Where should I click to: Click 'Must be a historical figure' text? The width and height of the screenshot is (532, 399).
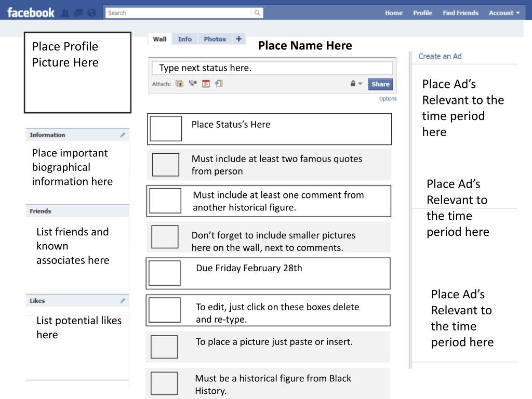(x=273, y=384)
